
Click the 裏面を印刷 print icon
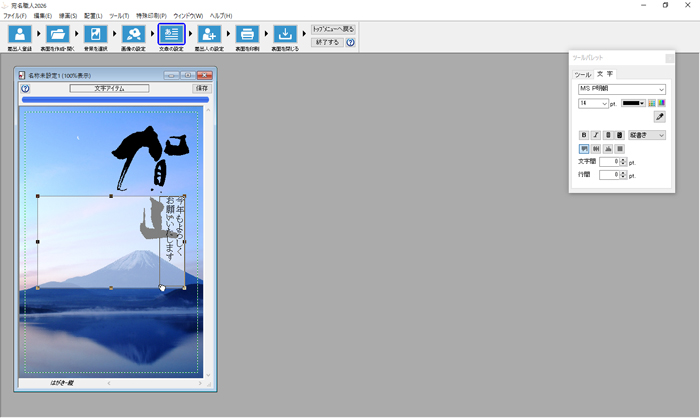pyautogui.click(x=247, y=34)
